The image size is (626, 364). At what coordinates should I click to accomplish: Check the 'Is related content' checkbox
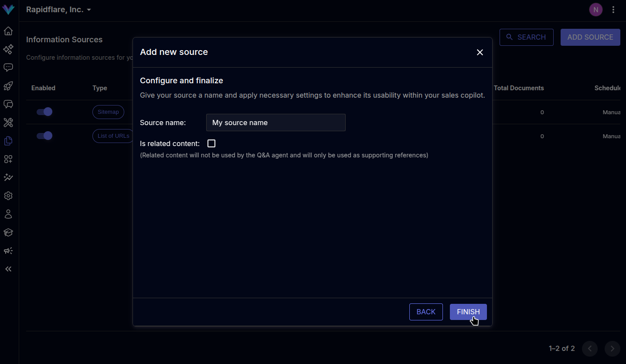[x=211, y=143]
